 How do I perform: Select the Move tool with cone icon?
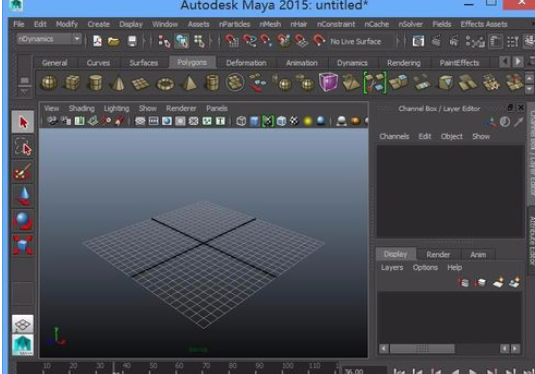click(x=23, y=196)
